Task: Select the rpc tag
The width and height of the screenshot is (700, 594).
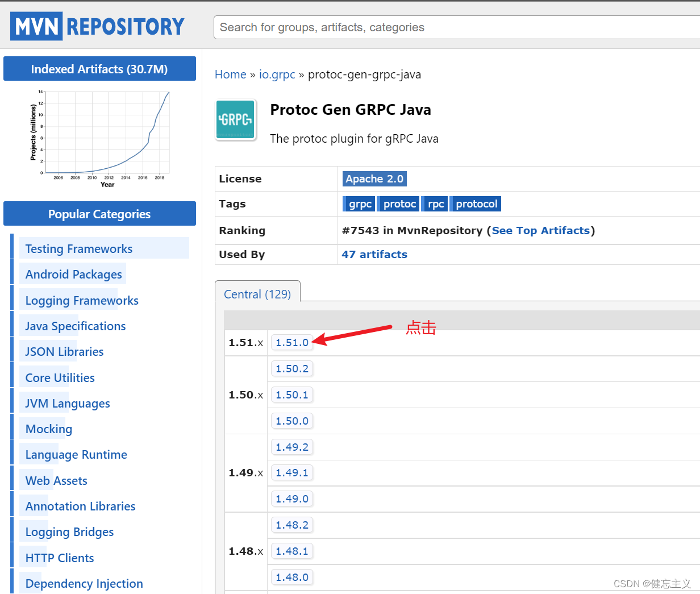Action: point(435,204)
